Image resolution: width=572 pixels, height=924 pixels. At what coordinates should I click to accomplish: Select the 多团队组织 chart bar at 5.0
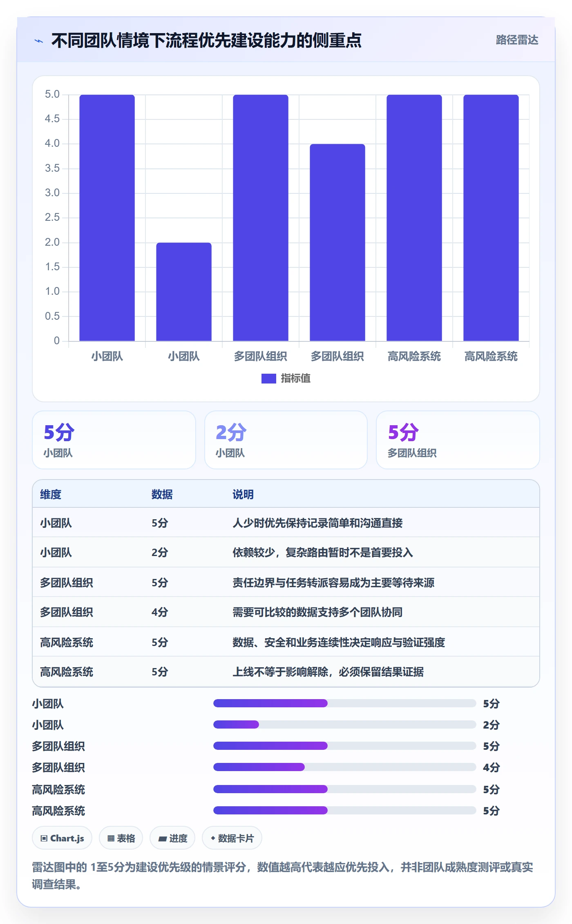pyautogui.click(x=261, y=218)
